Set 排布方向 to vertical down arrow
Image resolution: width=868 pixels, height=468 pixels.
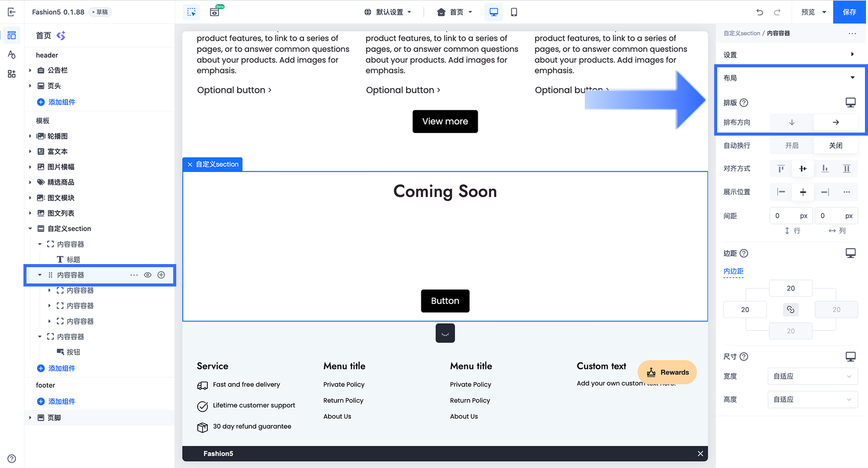tap(792, 122)
